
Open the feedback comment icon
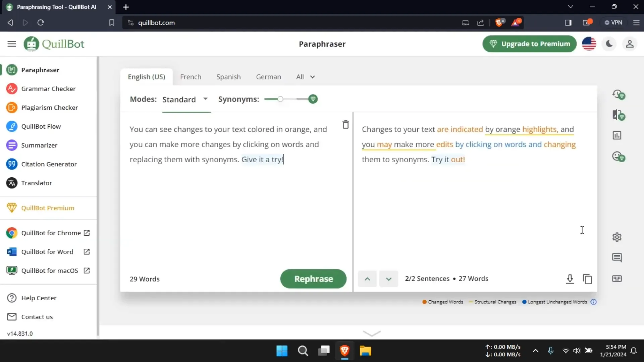pyautogui.click(x=617, y=257)
